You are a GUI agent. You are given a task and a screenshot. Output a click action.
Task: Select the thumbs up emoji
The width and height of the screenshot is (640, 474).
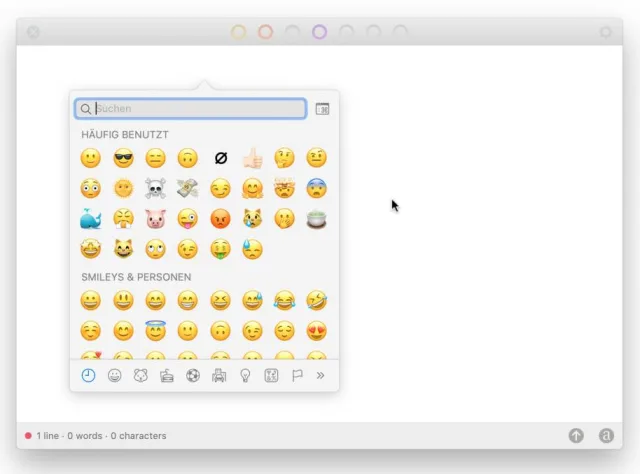tap(253, 158)
